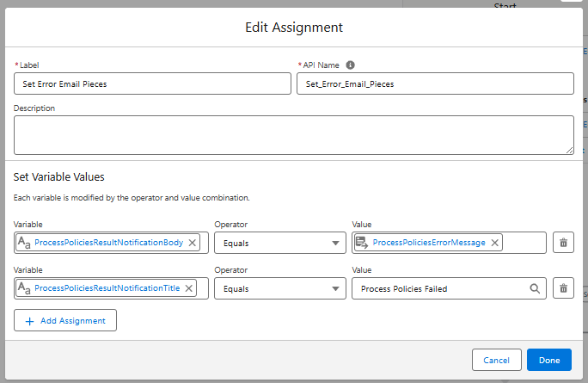Delete the first assignment row
The width and height of the screenshot is (588, 383).
(563, 243)
